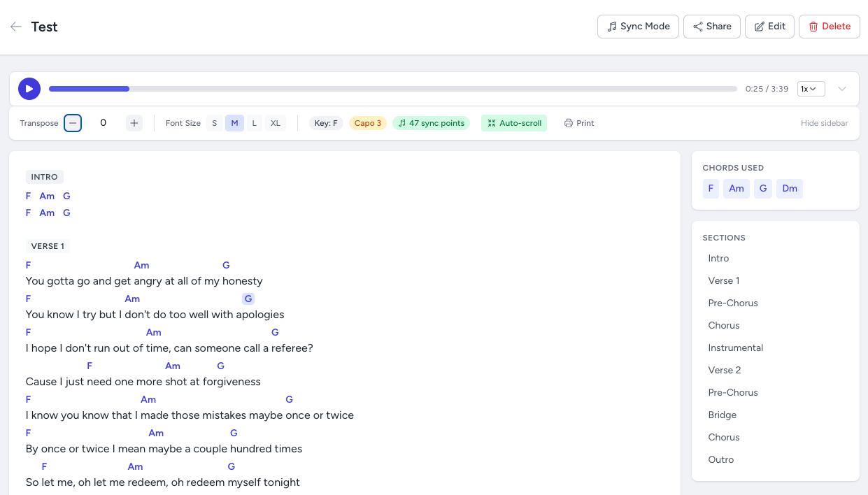Click the plus to transpose up
Image resolution: width=868 pixels, height=495 pixels.
pyautogui.click(x=134, y=122)
